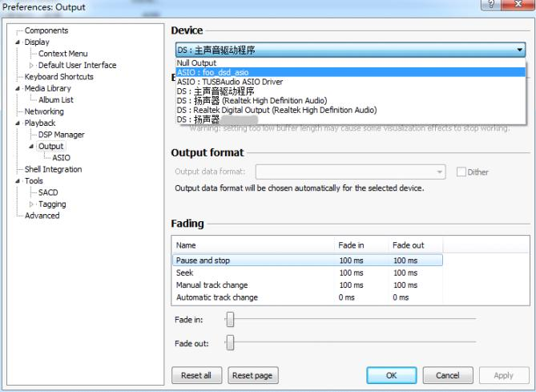Pick DS : Realtek Digital Output option
Screen dimensions: 536x392
click(x=276, y=110)
